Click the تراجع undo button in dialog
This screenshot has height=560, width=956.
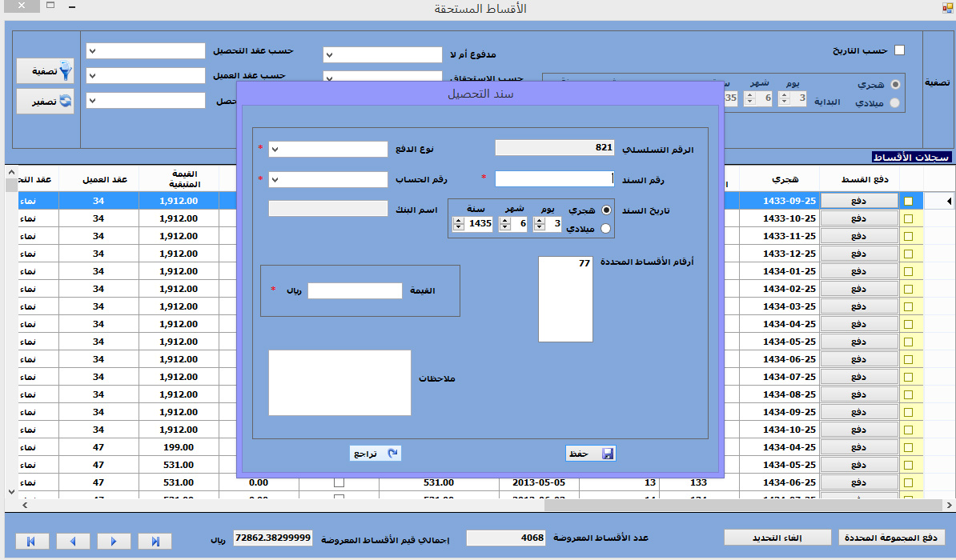376,454
